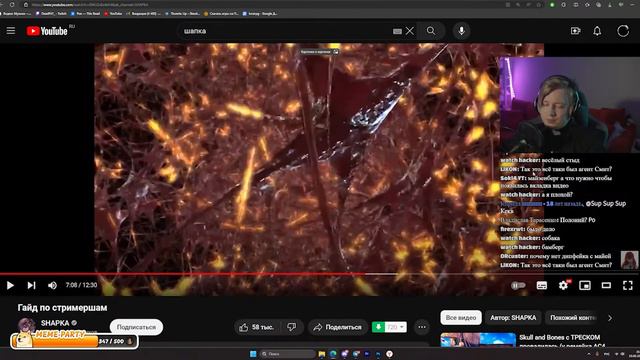Enter fullscreen mode
This screenshot has width=640, height=360.
click(628, 285)
